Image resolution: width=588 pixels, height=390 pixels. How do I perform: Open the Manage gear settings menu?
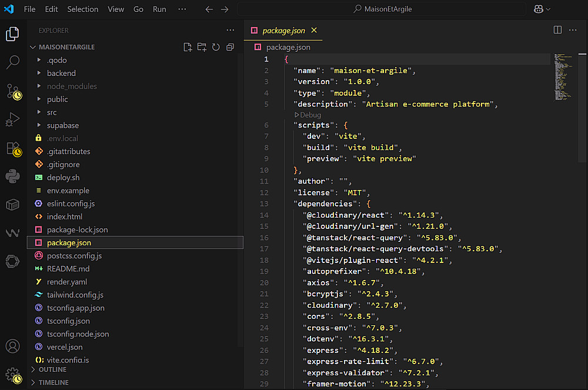pos(13,374)
